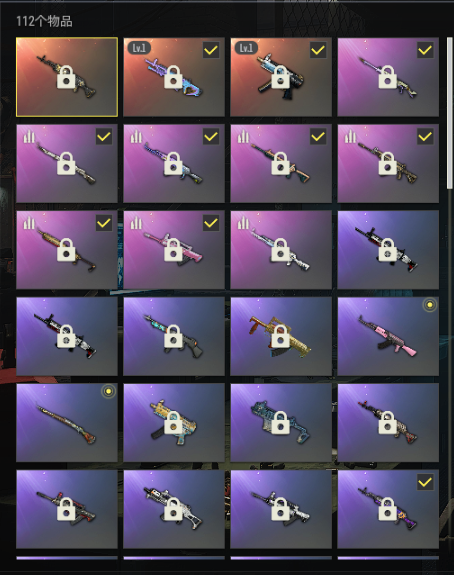Viewport: 454px width, 575px height.
Task: Click the lock icon on the gold-blue UZI skin
Action: click(173, 423)
